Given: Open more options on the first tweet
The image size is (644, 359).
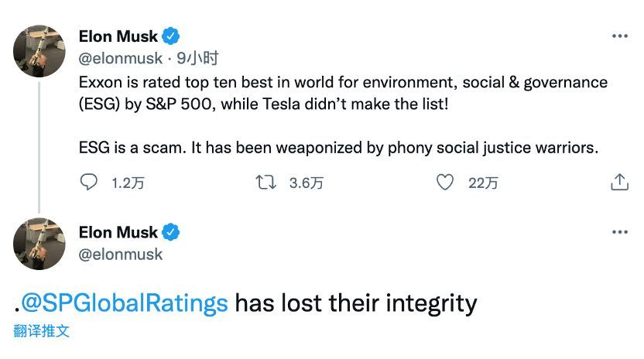Looking at the screenshot, I should [619, 36].
